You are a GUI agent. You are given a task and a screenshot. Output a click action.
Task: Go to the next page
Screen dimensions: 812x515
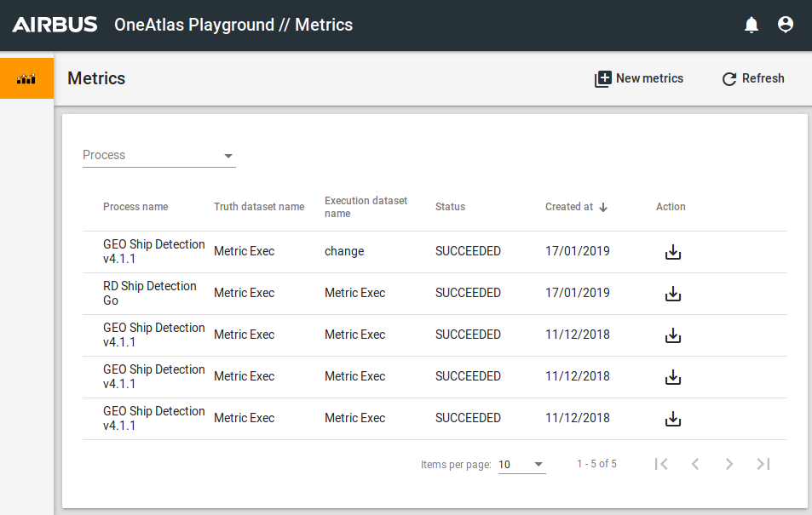point(729,464)
